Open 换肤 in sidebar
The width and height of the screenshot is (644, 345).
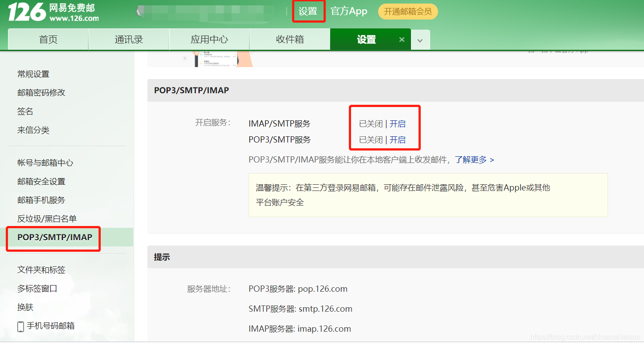(25, 307)
